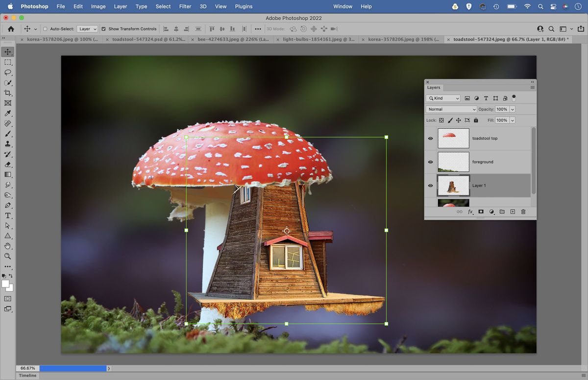Activate the Crop tool

click(x=7, y=92)
